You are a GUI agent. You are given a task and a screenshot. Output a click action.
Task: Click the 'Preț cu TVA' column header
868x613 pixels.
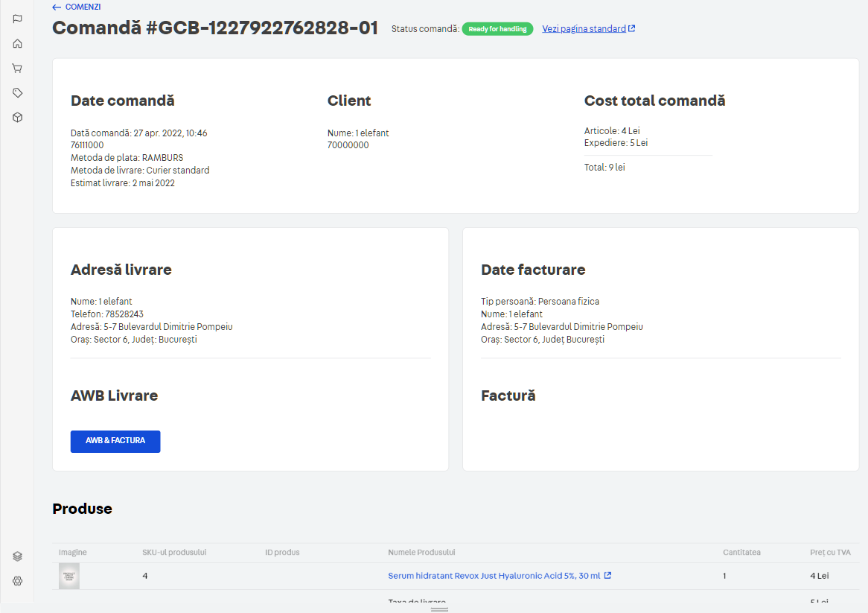830,552
